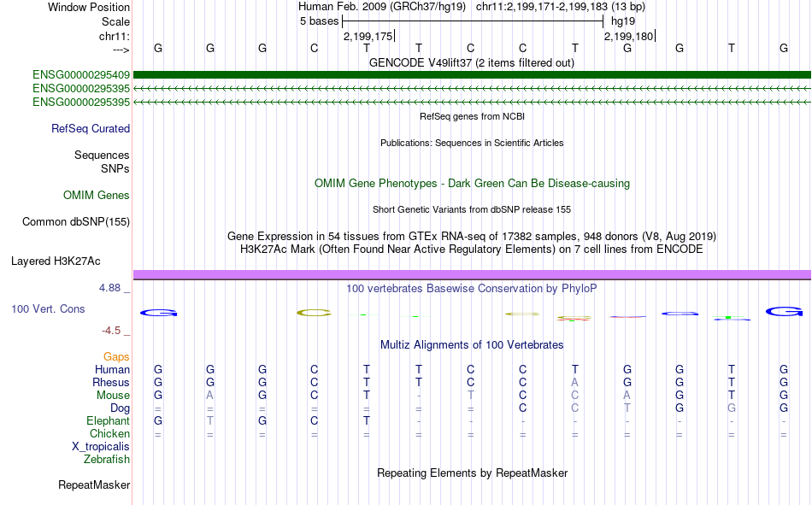Click the ENSG00000295409 gene label

[81, 75]
